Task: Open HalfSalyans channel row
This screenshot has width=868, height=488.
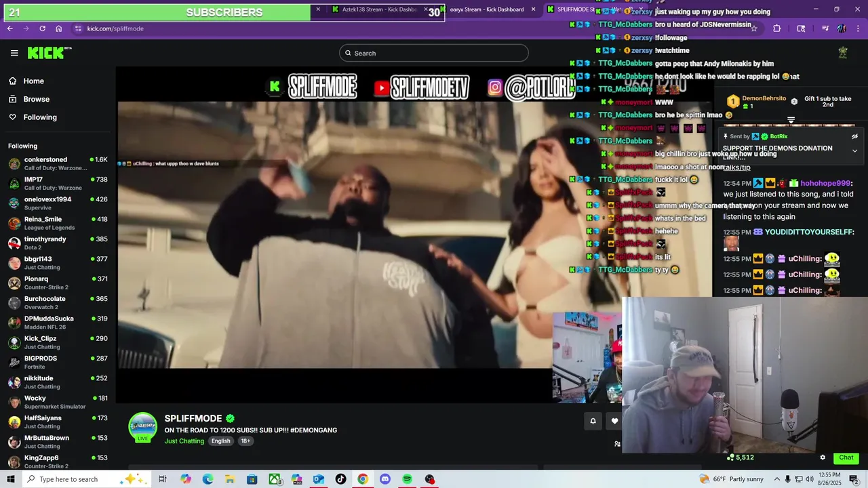Action: (58, 422)
